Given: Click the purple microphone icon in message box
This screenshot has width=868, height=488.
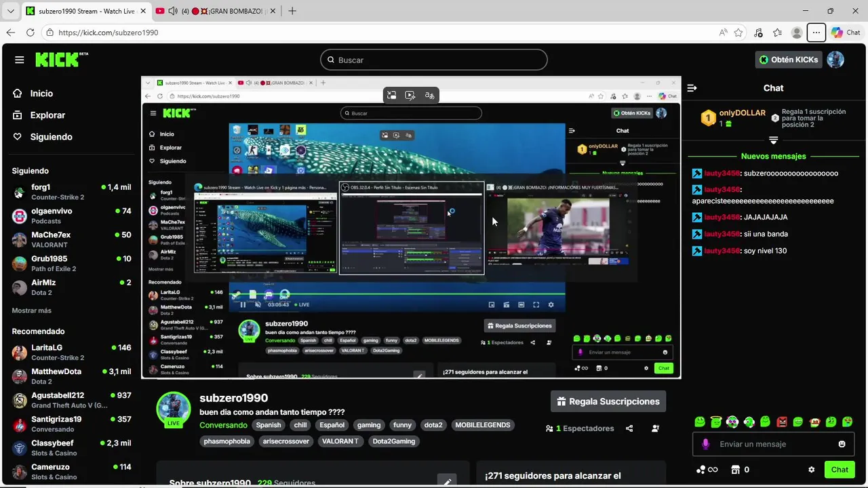Looking at the screenshot, I should [705, 444].
